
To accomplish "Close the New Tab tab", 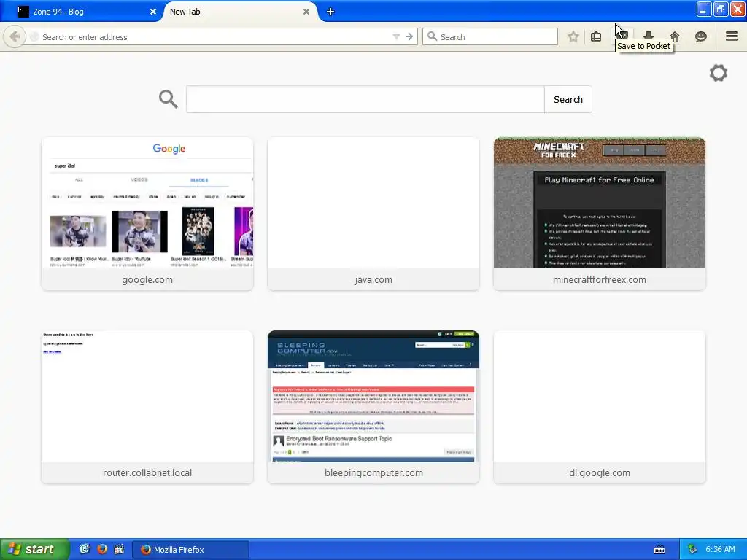I will pos(306,12).
